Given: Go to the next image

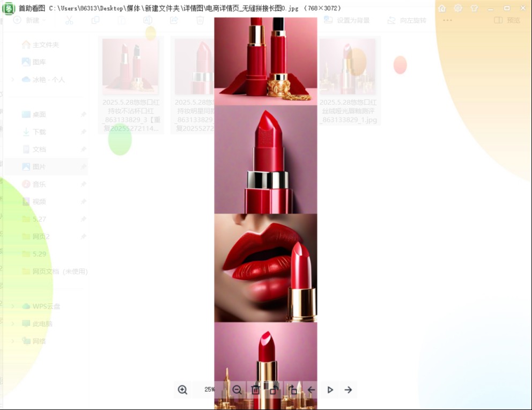Looking at the screenshot, I should click(x=348, y=390).
